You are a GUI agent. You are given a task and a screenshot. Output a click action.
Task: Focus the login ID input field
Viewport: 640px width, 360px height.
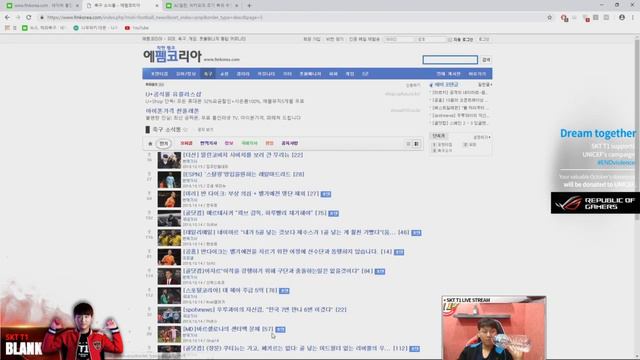click(x=399, y=40)
